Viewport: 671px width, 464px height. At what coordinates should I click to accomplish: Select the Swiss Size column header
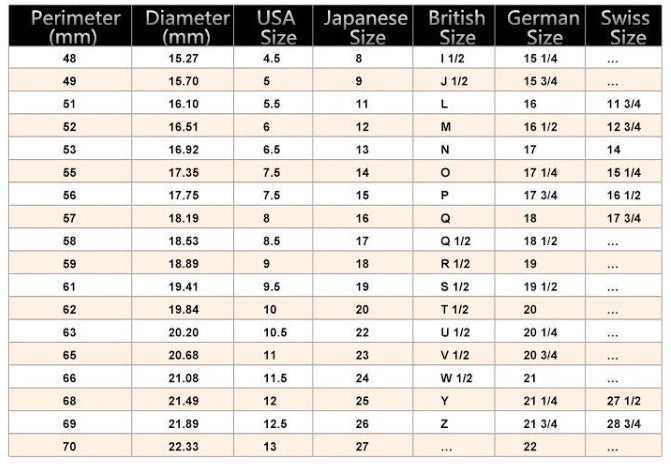coord(628,27)
